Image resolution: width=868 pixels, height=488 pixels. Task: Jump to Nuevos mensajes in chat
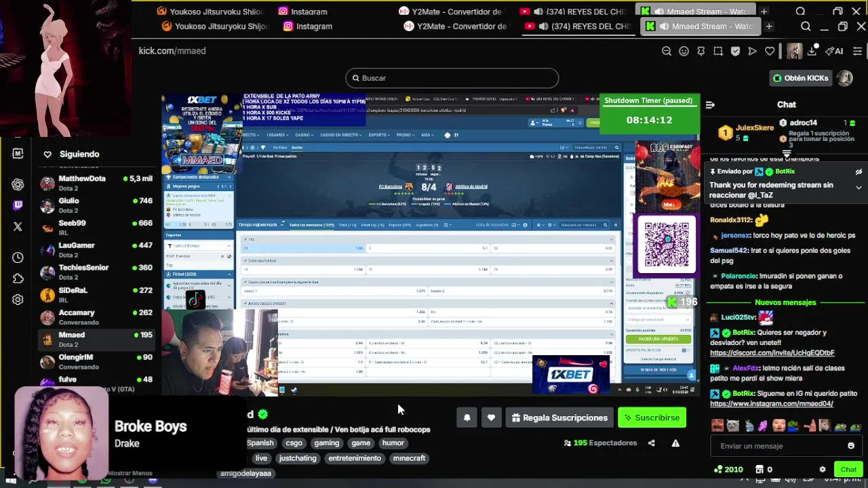[785, 302]
